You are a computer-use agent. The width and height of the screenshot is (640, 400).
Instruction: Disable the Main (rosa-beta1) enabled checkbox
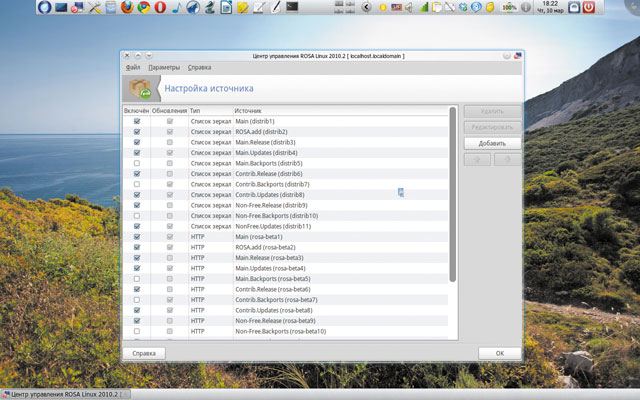[x=137, y=237]
